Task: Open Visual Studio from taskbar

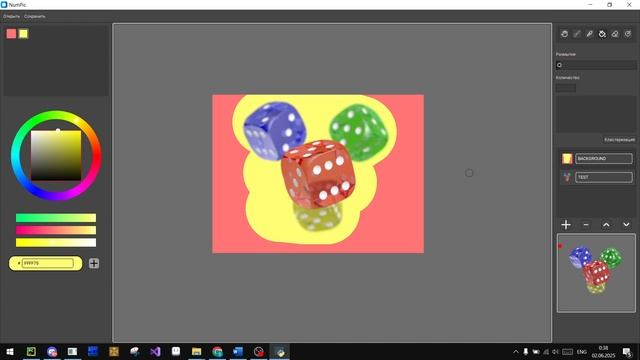Action: pos(155,351)
